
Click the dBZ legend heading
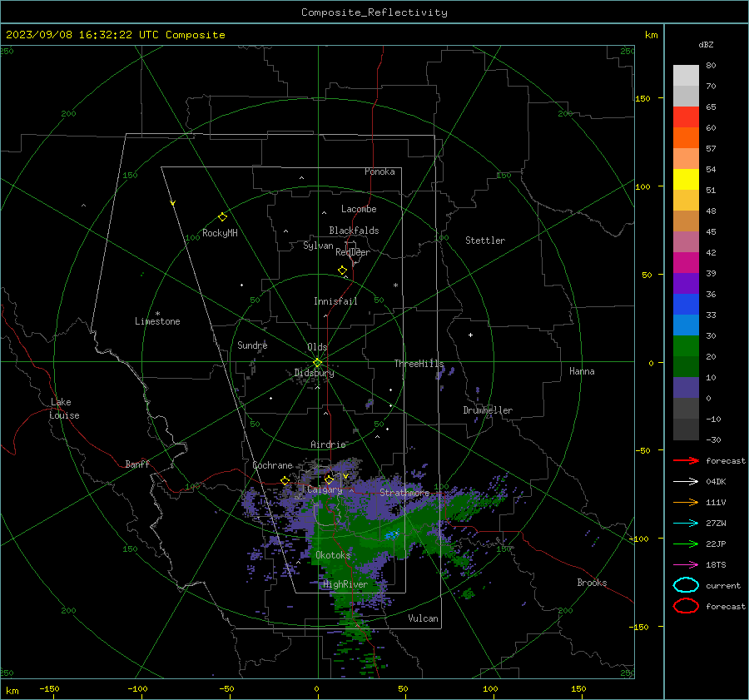(x=706, y=44)
